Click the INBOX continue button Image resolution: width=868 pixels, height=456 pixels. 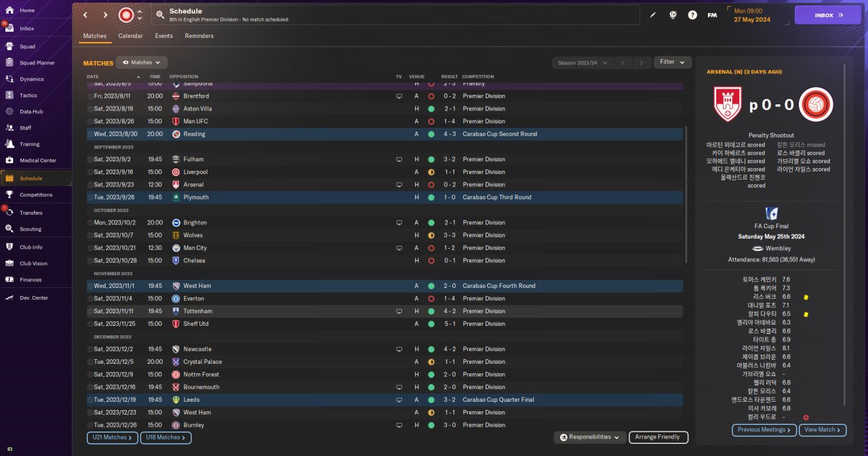[827, 15]
